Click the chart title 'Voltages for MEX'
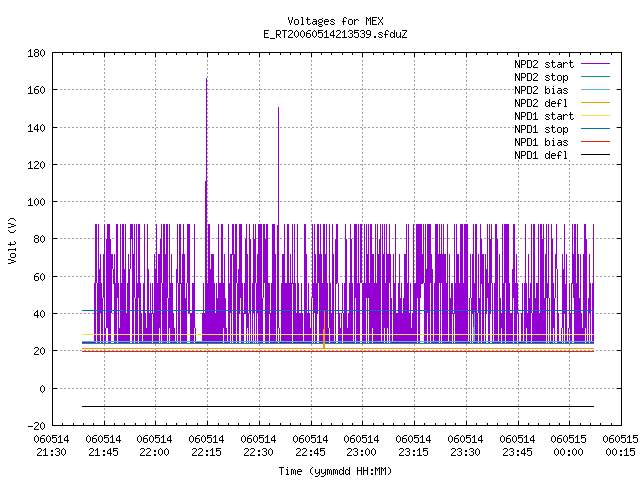The width and height of the screenshot is (640, 480). [x=335, y=21]
